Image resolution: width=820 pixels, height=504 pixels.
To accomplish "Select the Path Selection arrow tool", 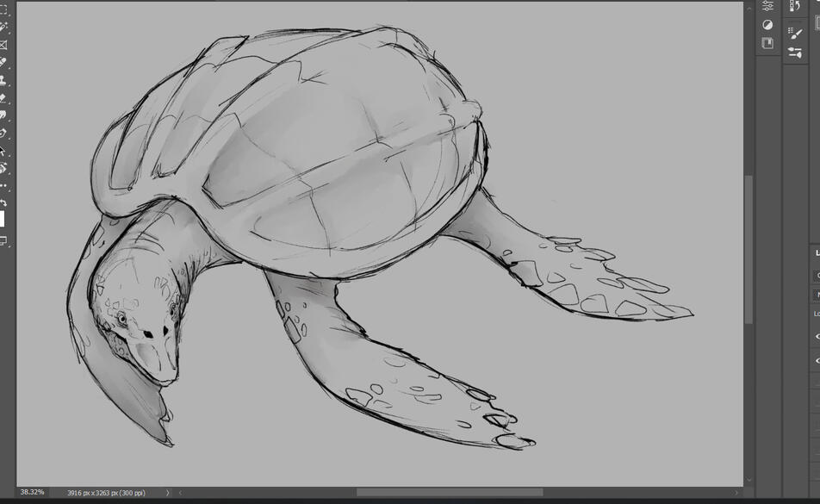I will (2, 151).
